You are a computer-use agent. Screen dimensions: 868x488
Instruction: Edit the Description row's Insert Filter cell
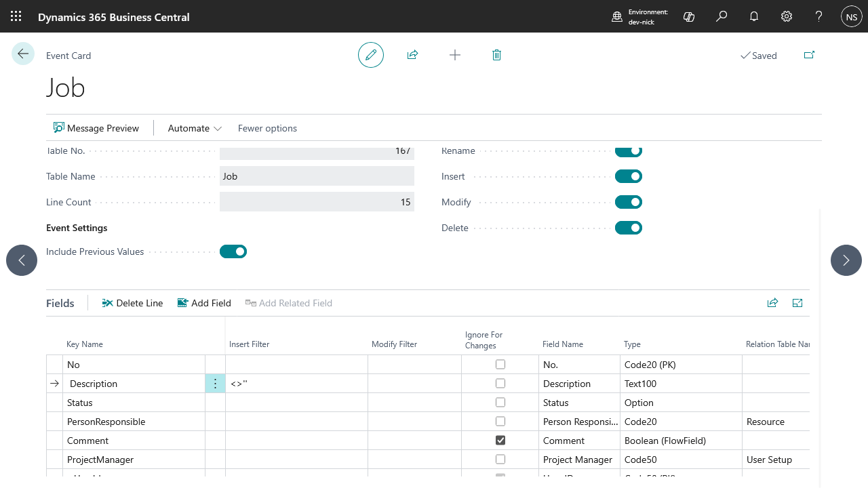point(296,384)
